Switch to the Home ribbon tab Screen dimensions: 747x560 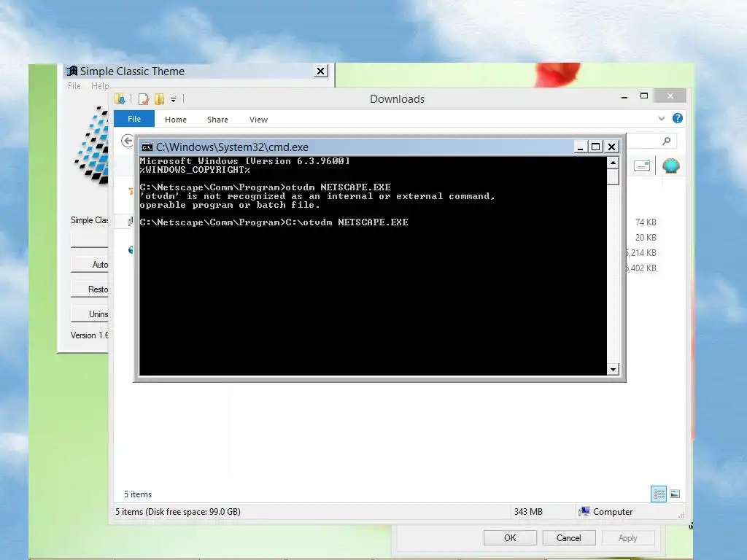point(176,120)
